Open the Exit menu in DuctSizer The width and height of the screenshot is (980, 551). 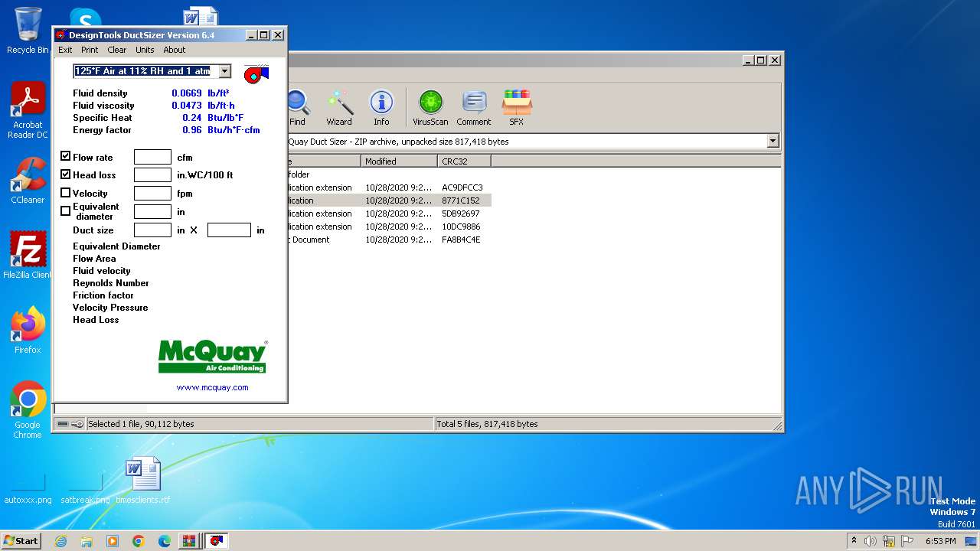click(x=65, y=50)
